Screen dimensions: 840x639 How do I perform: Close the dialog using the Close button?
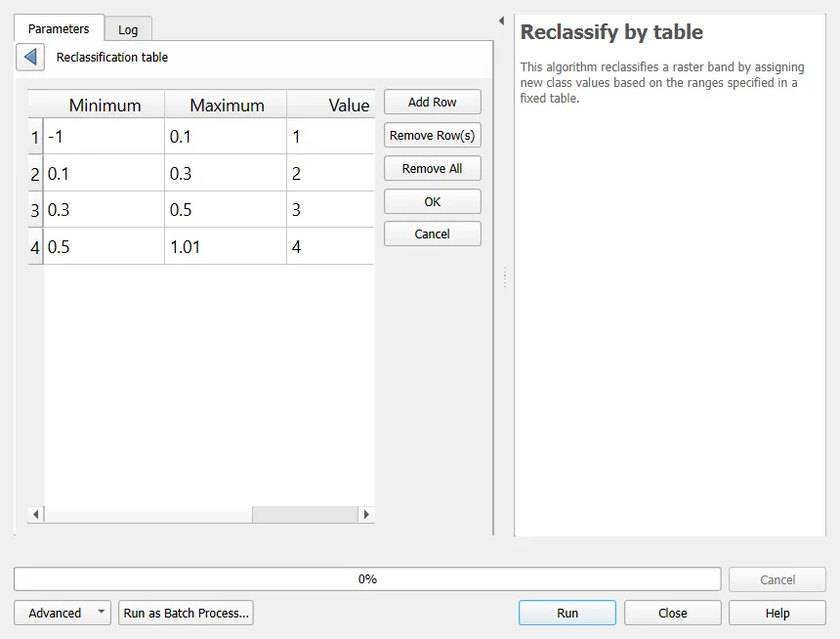(672, 613)
